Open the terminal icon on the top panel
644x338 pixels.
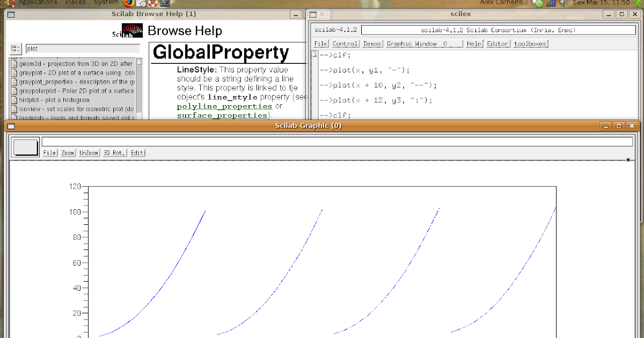[165, 3]
